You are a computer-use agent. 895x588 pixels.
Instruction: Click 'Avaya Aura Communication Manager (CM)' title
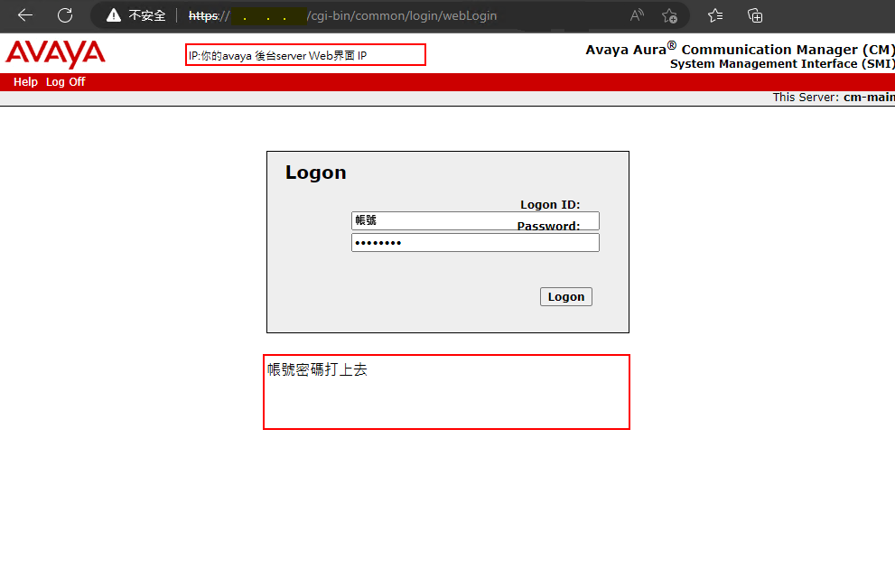click(741, 49)
